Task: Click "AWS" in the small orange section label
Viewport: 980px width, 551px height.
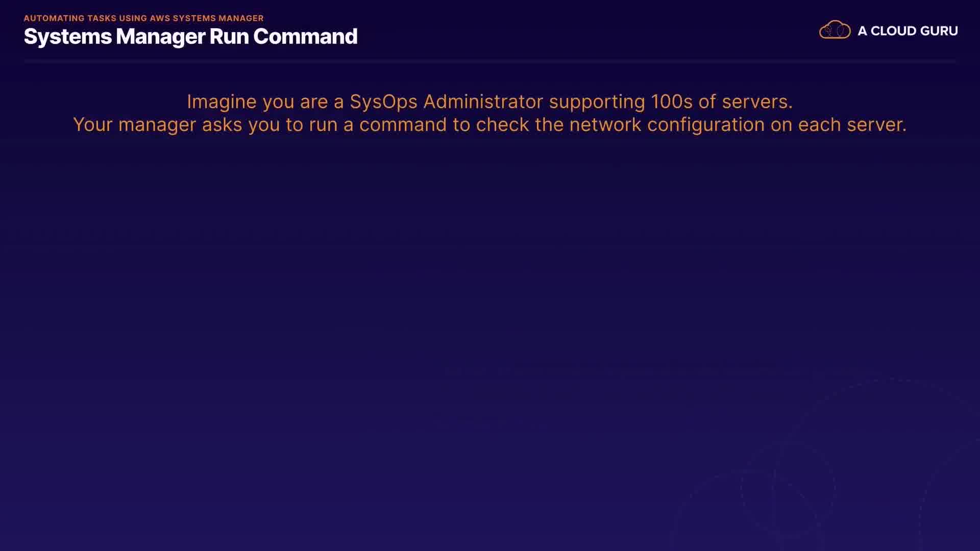Action: tap(160, 18)
